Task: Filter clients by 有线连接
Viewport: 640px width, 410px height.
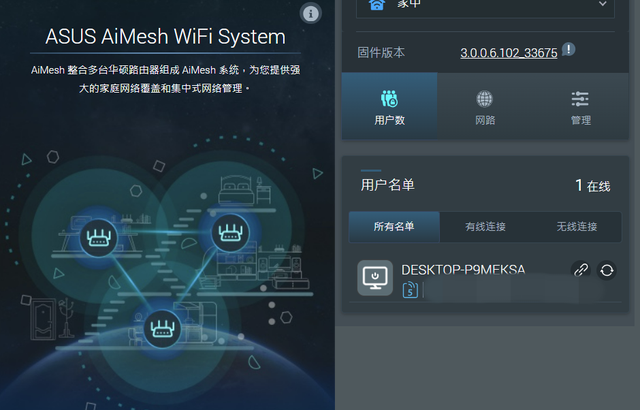Action: tap(485, 227)
